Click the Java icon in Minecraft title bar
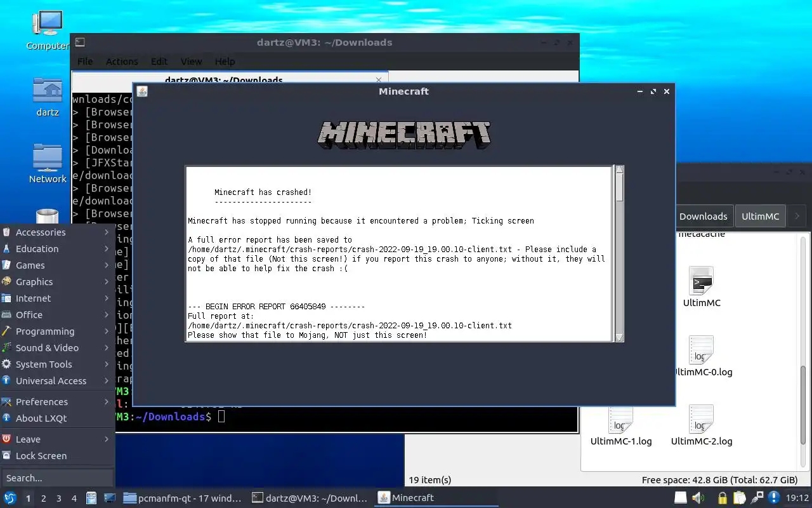Viewport: 812px width, 508px height. coord(142,91)
